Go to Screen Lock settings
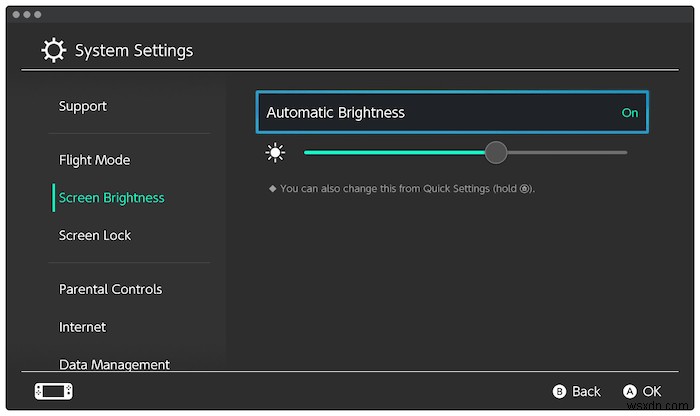The image size is (700, 416). click(95, 235)
